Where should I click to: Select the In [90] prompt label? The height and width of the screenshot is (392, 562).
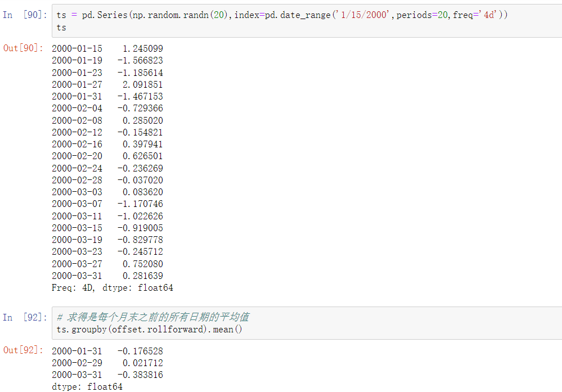(x=25, y=15)
